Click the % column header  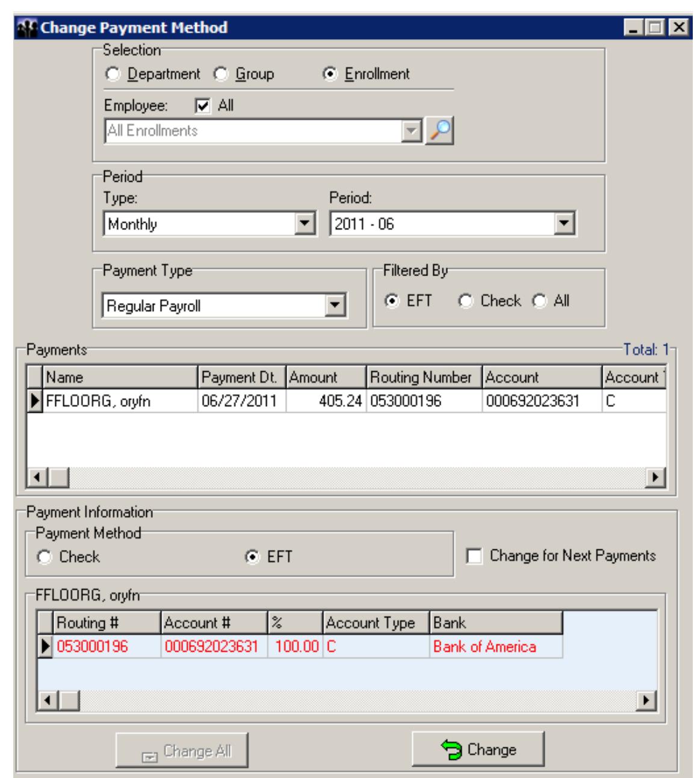(295, 623)
